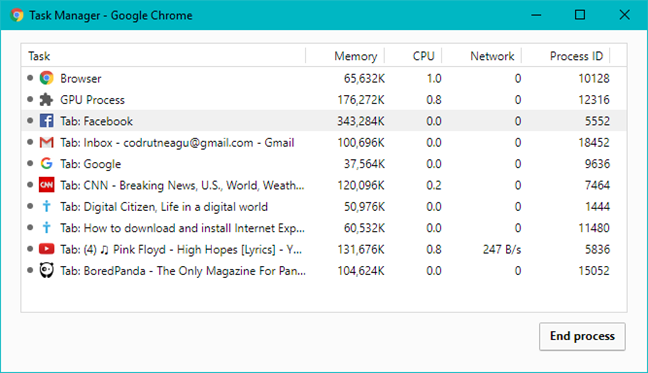Screen dimensions: 648x373
Task: Click process ID 11480
Action: (594, 228)
